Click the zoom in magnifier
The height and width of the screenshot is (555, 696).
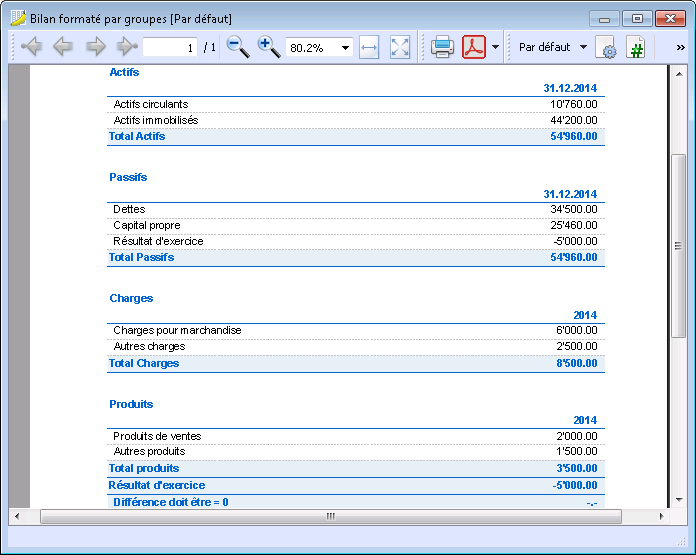269,47
